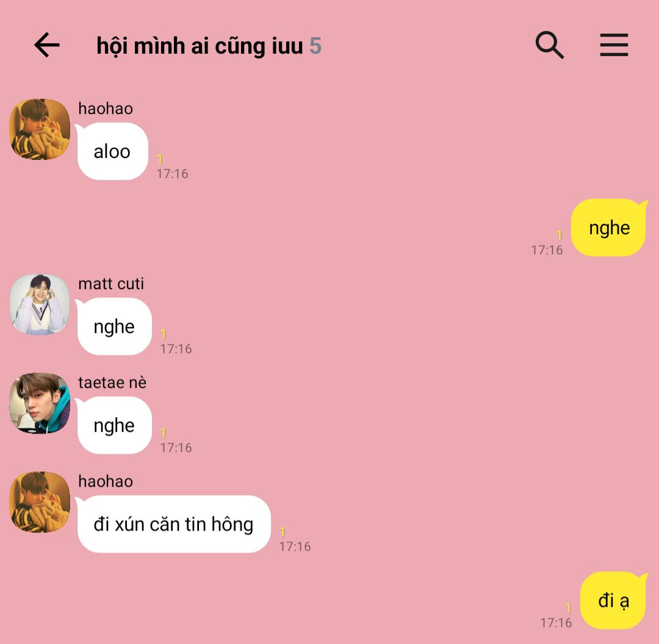Open the hamburger menu icon

click(x=614, y=45)
